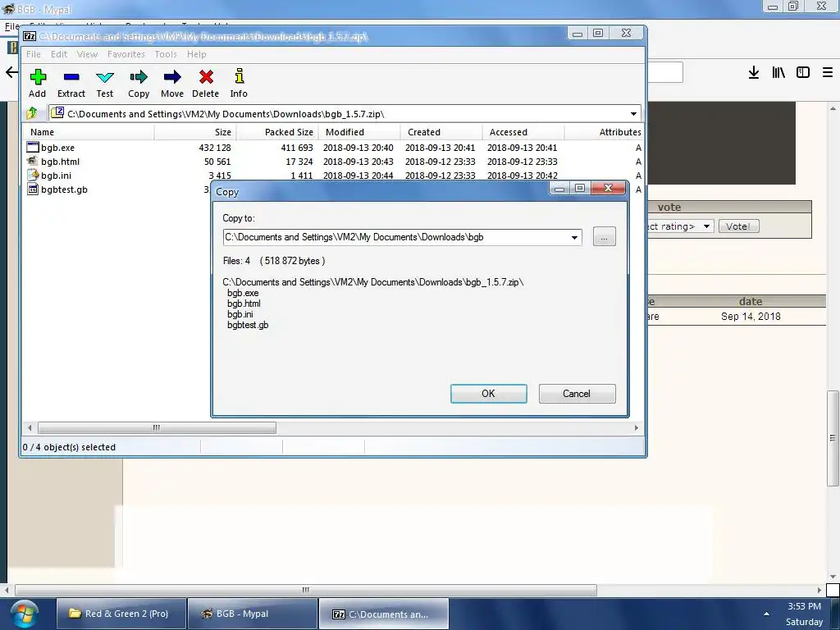Open the 7-Zip Favorites menu

point(126,54)
